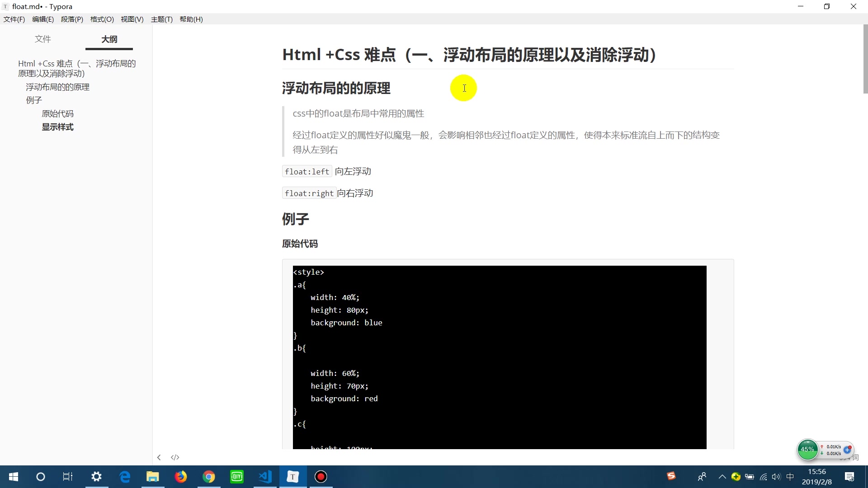This screenshot has height=488, width=868.
Task: Click Sogou input method tray icon
Action: click(671, 476)
